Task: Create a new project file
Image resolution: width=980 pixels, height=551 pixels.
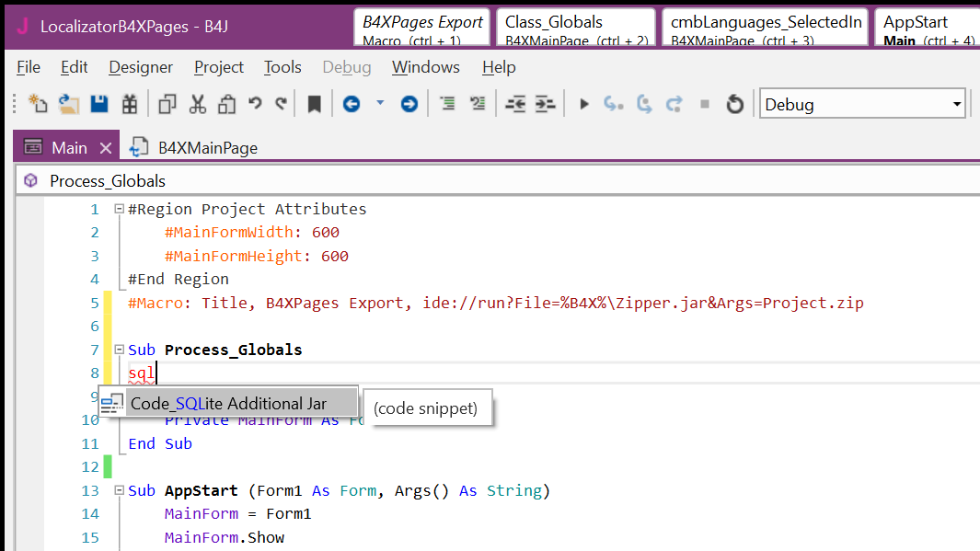Action: tap(38, 104)
